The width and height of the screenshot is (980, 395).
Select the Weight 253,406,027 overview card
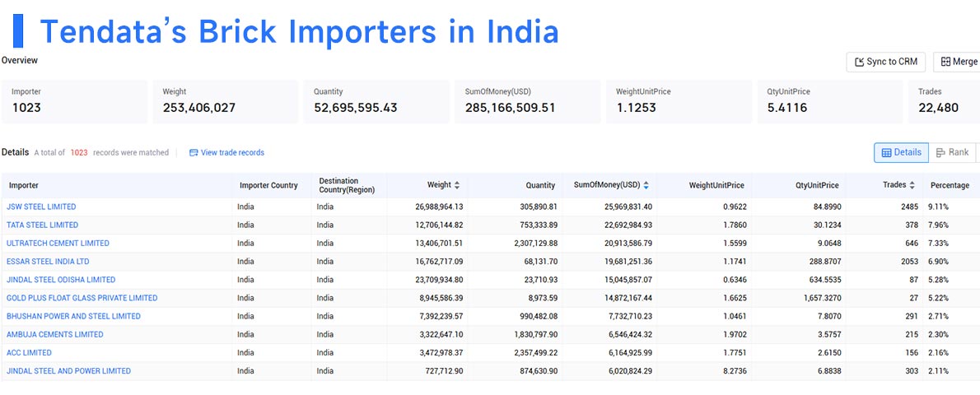click(x=226, y=101)
